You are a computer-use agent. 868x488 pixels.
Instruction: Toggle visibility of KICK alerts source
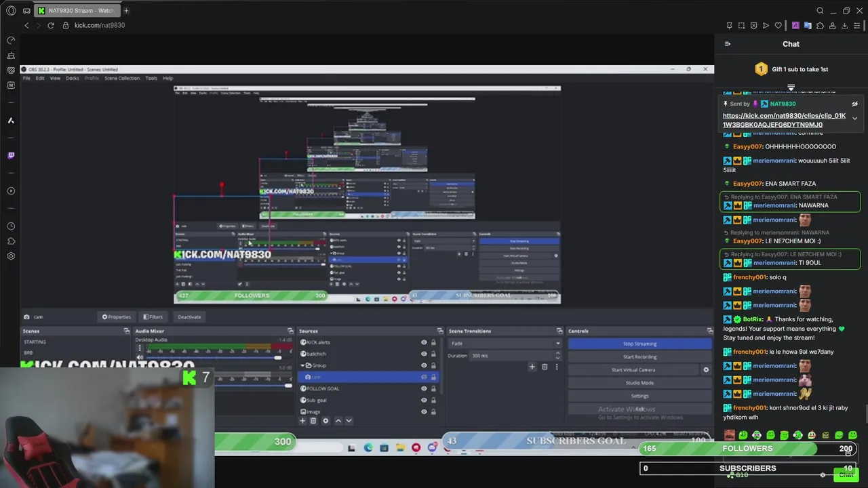(x=424, y=342)
